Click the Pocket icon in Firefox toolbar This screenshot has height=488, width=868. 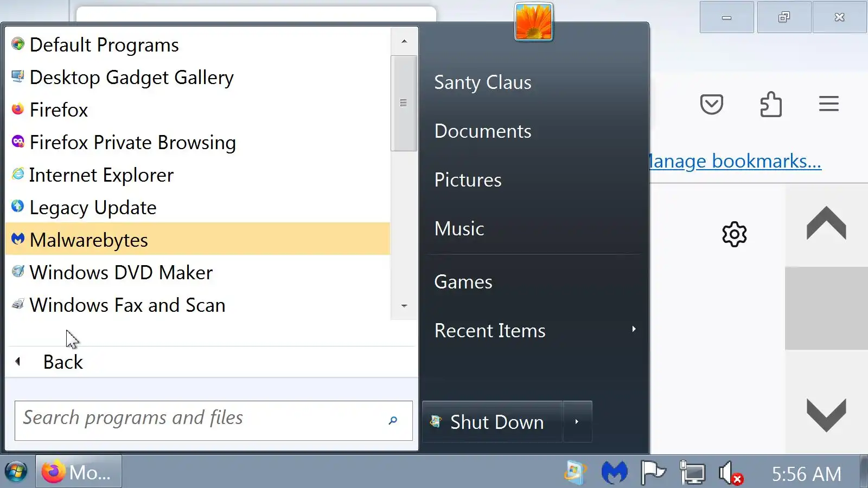coord(711,104)
